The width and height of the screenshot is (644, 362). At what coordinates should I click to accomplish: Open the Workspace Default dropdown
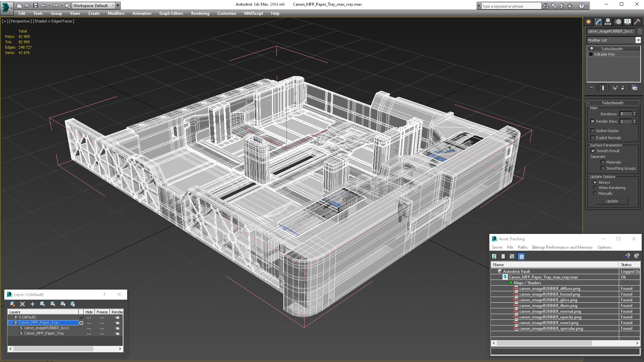(x=113, y=5)
